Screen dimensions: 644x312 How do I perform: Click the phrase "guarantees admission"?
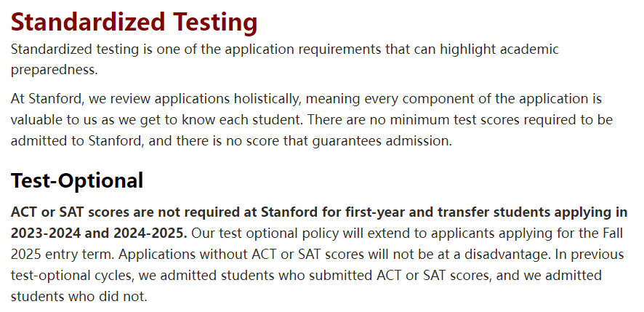coord(381,140)
